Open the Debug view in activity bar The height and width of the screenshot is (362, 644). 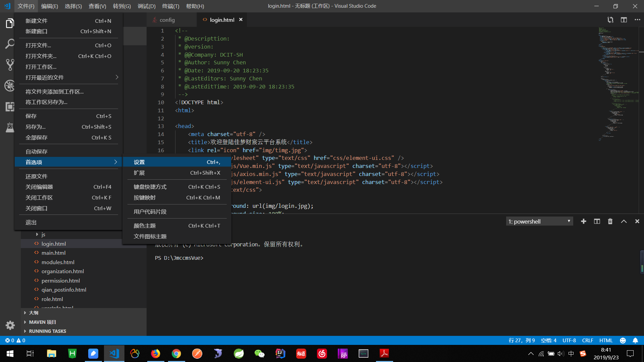click(x=10, y=86)
